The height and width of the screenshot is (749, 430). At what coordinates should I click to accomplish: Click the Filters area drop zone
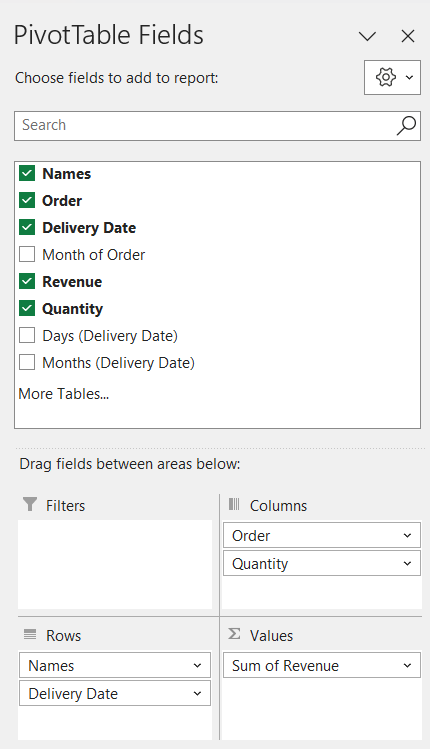115,564
